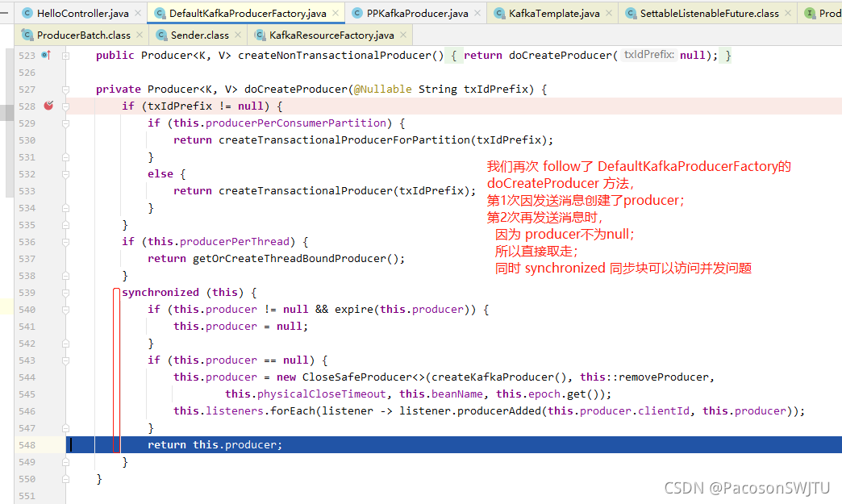Click producerPerConsumerPartition field on line 529
The width and height of the screenshot is (842, 504).
point(296,123)
